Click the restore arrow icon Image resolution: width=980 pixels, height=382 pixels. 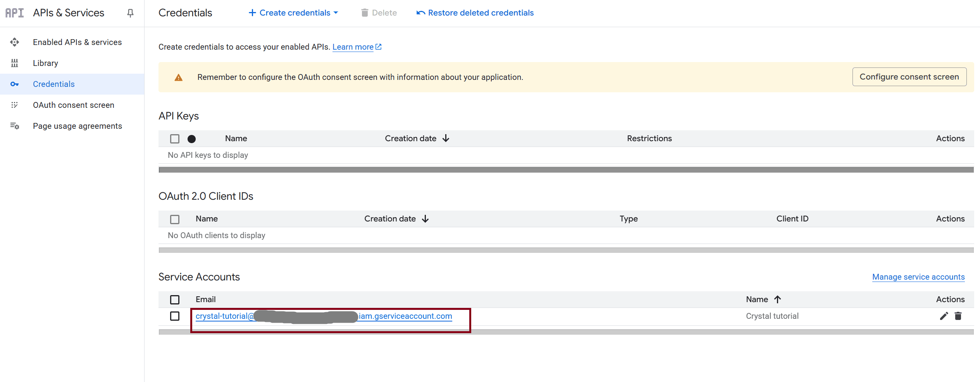(421, 13)
